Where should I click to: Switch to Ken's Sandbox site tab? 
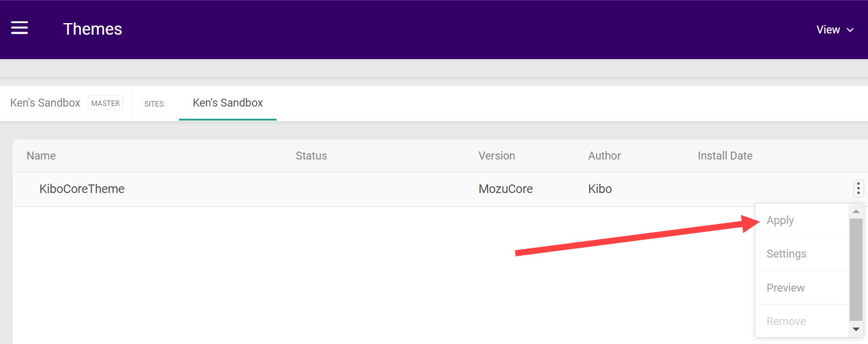(x=228, y=103)
